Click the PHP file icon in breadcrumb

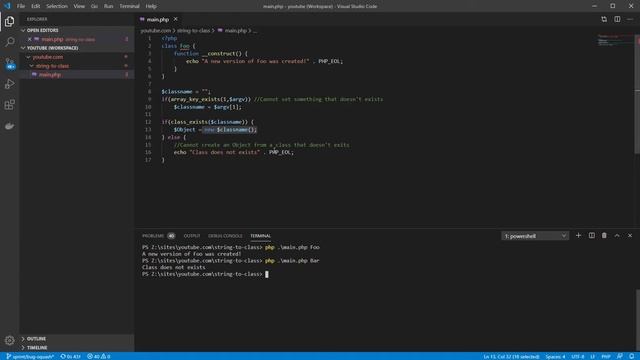tap(220, 31)
